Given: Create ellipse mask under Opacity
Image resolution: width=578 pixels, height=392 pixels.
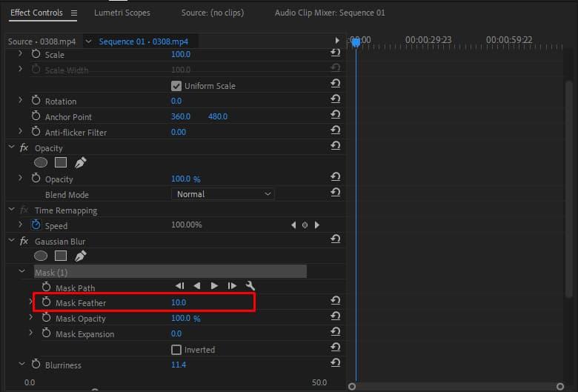Looking at the screenshot, I should click(x=41, y=162).
